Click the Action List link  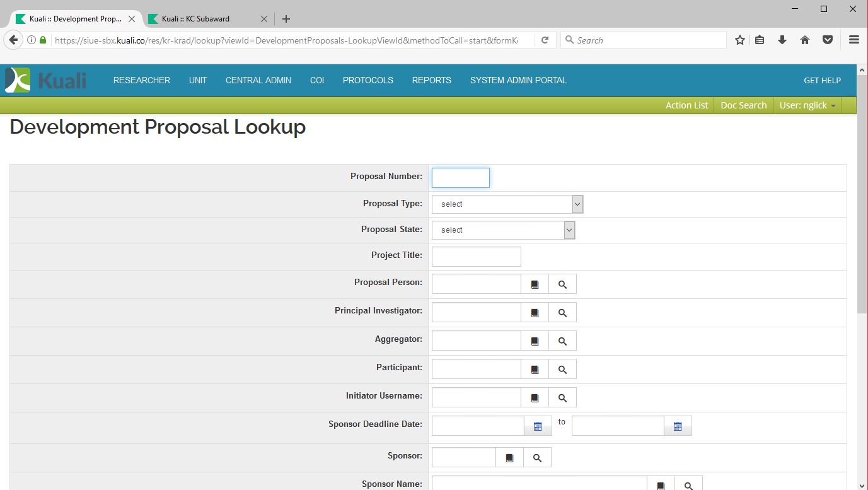pyautogui.click(x=686, y=105)
